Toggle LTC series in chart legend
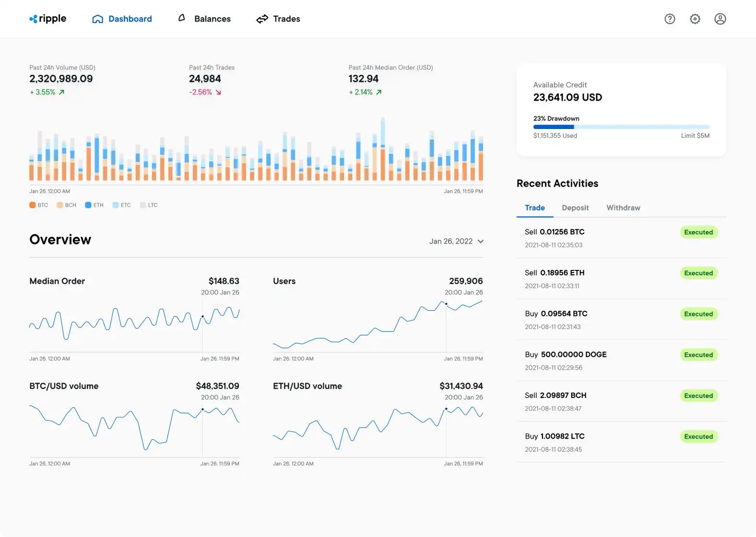756x537 pixels. 149,205
